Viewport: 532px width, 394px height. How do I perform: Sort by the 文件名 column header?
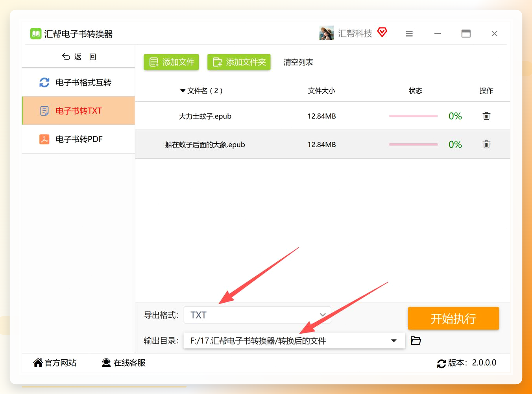[x=201, y=91]
